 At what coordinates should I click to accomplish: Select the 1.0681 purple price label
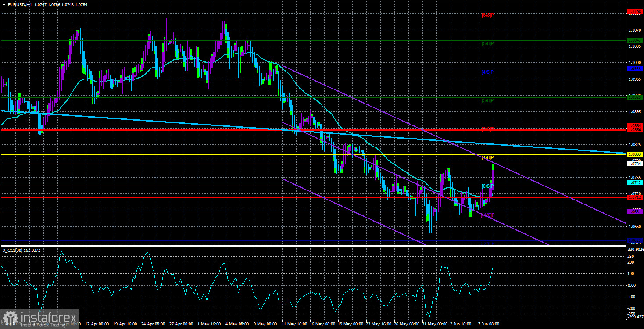tap(635, 212)
